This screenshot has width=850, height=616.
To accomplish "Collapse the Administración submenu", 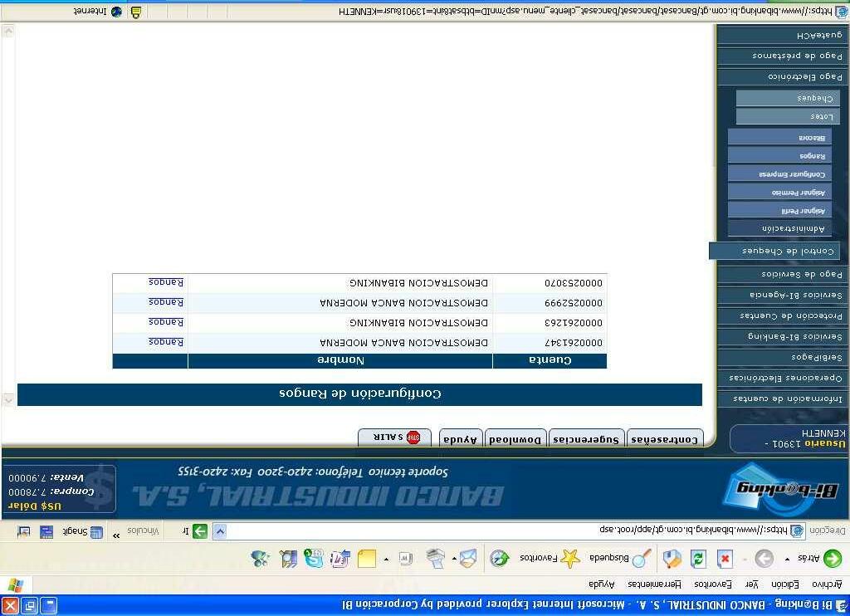I will pos(779,228).
